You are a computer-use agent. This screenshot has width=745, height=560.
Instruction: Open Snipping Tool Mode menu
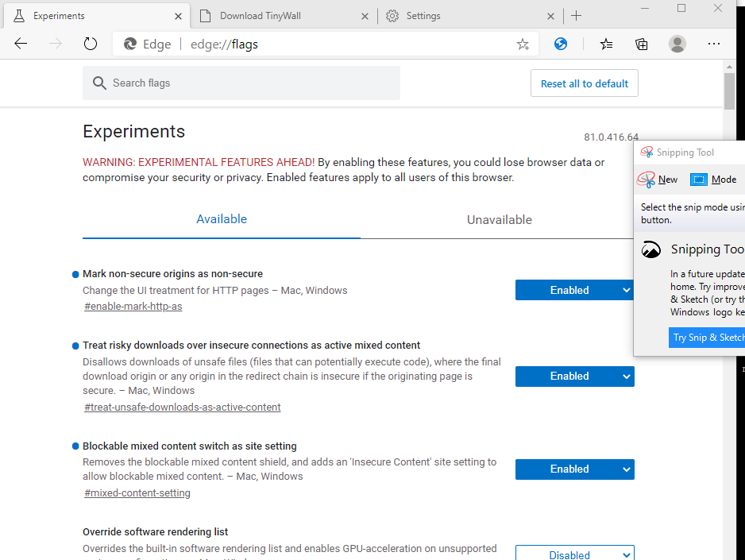(x=714, y=180)
